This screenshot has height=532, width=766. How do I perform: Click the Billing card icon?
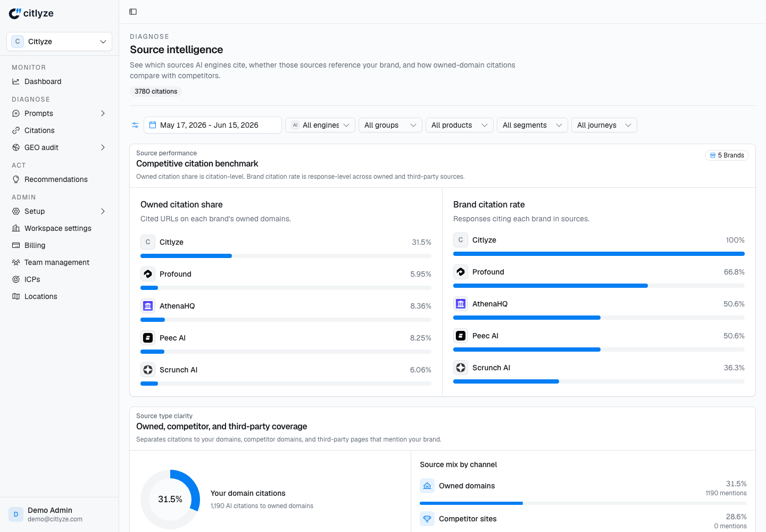pyautogui.click(x=16, y=245)
